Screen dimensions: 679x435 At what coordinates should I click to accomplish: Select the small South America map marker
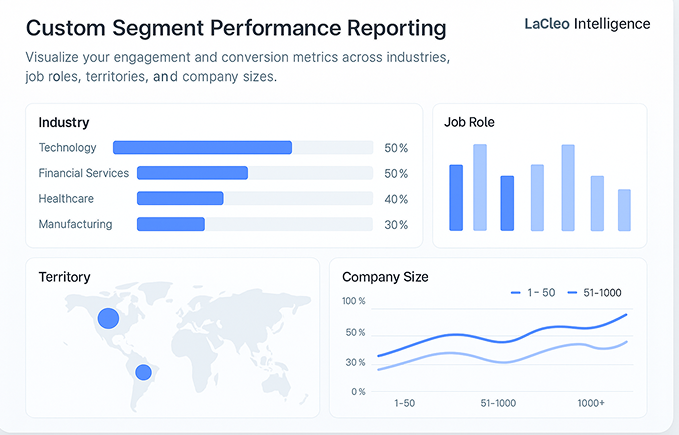pos(143,372)
